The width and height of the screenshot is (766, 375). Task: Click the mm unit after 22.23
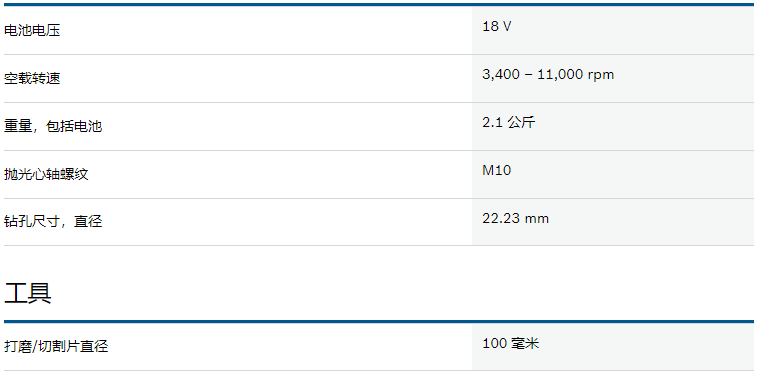pos(536,218)
